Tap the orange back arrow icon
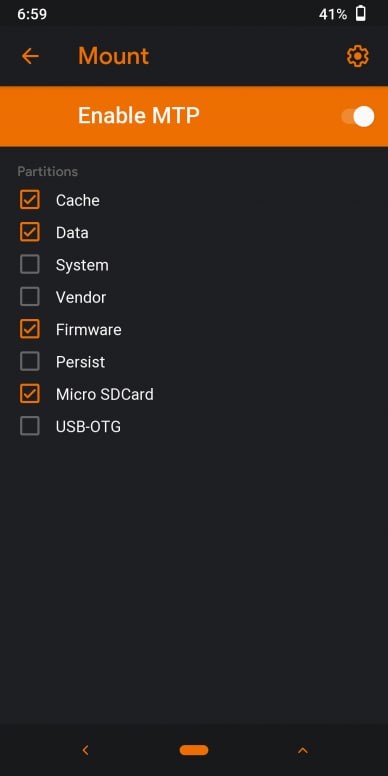The width and height of the screenshot is (388, 776). coord(30,56)
